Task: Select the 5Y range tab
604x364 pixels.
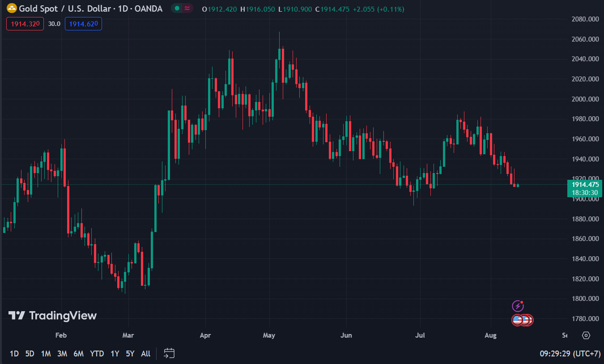Action: pos(130,354)
